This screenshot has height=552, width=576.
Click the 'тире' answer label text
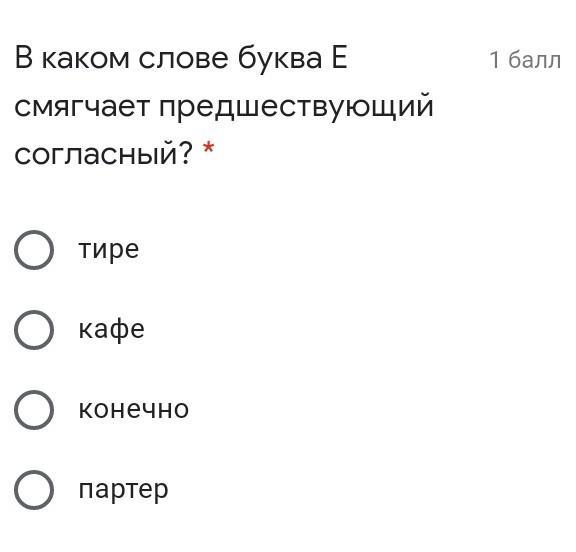(109, 251)
